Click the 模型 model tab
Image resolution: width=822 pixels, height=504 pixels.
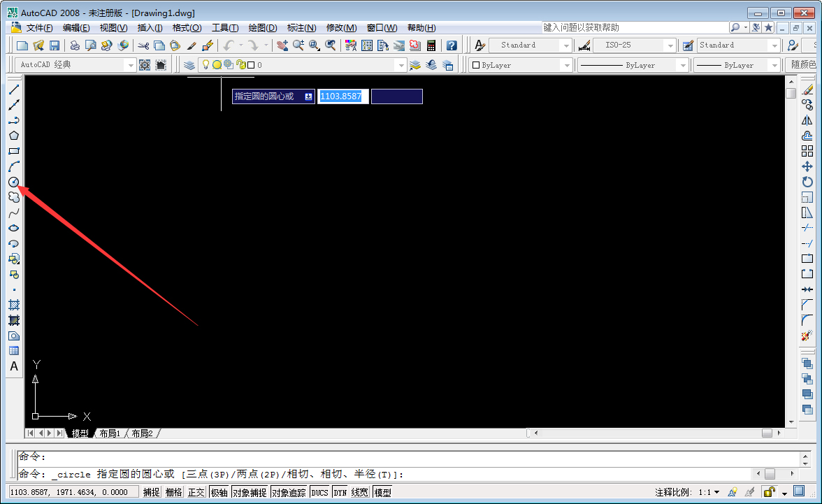click(x=80, y=433)
